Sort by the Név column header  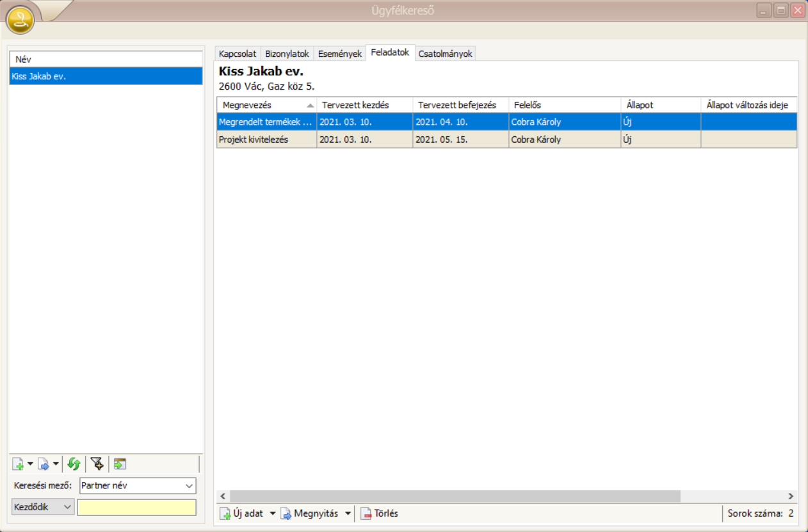pyautogui.click(x=106, y=59)
